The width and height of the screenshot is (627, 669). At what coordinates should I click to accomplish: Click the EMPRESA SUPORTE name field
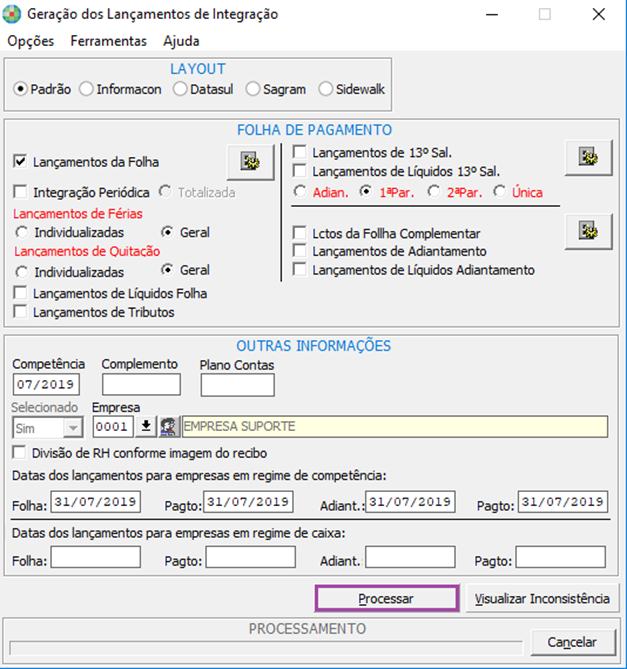click(x=395, y=426)
